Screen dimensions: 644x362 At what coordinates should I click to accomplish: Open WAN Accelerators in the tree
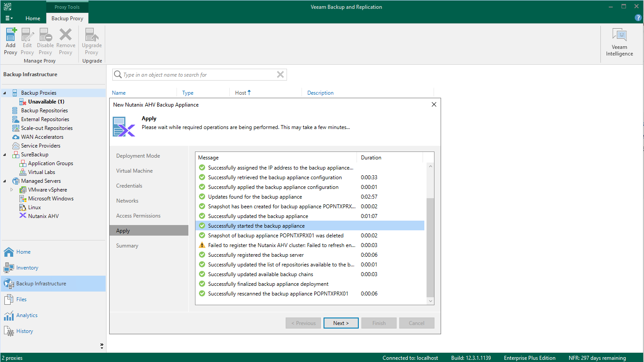[42, 137]
